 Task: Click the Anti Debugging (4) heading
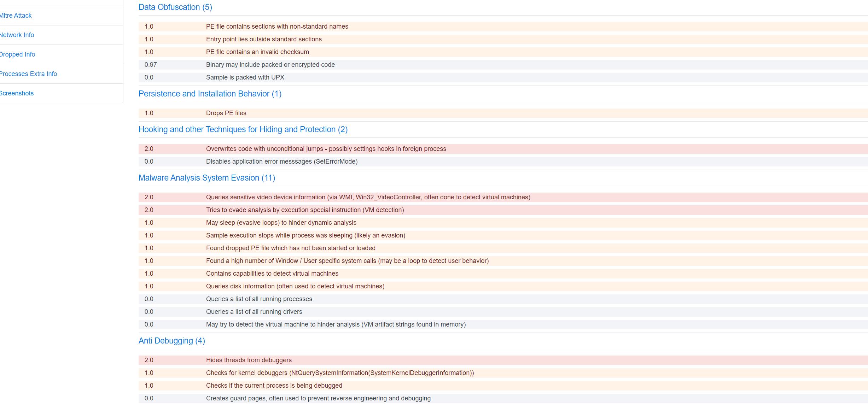pyautogui.click(x=171, y=341)
